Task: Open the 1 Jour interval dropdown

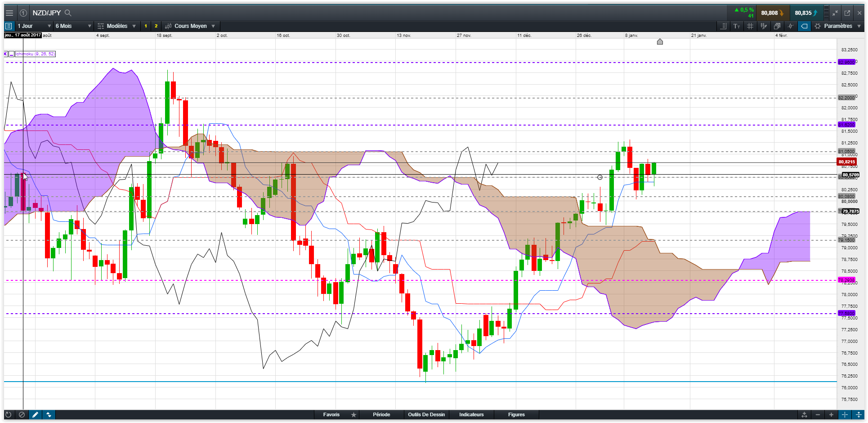Action: (x=34, y=26)
